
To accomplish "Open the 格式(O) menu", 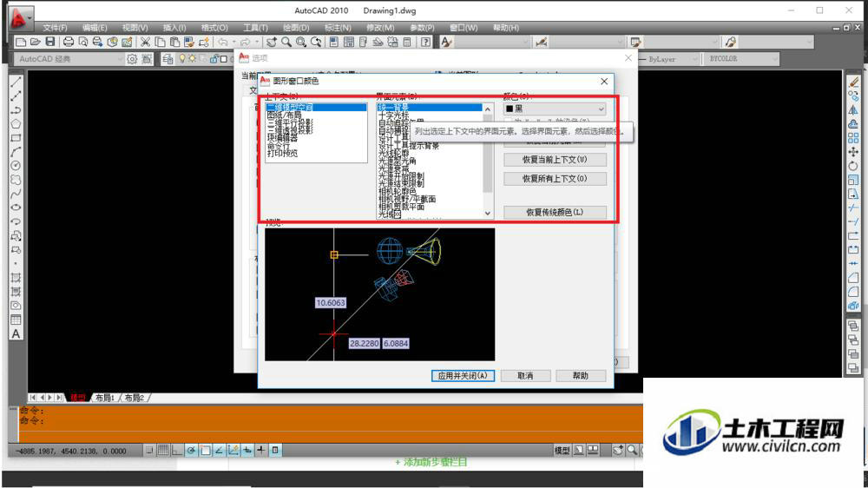I will tap(214, 28).
